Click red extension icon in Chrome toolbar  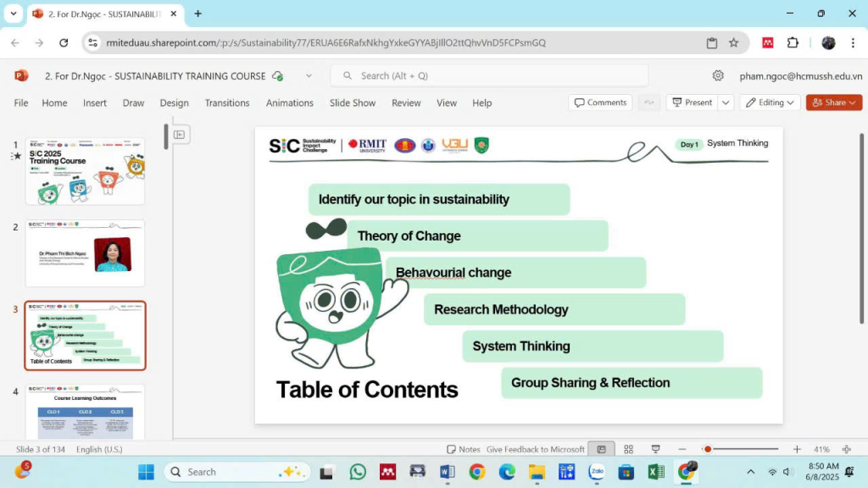[x=767, y=42]
